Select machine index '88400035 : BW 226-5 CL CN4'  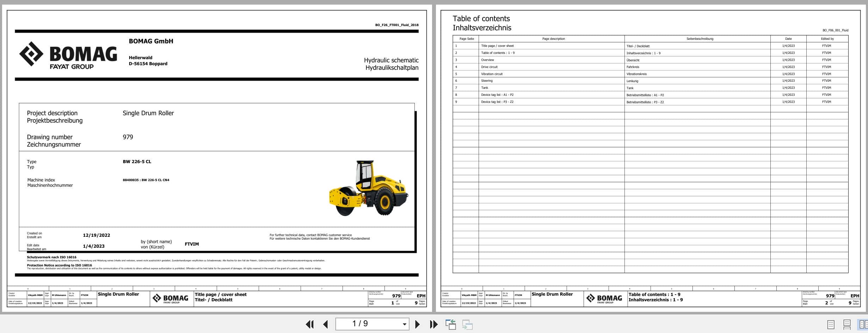[146, 180]
